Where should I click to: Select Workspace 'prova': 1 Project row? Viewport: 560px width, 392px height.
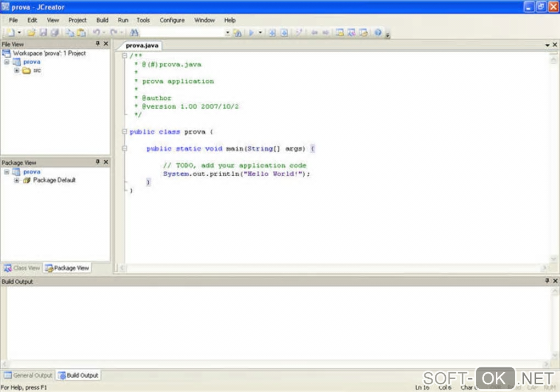[44, 53]
